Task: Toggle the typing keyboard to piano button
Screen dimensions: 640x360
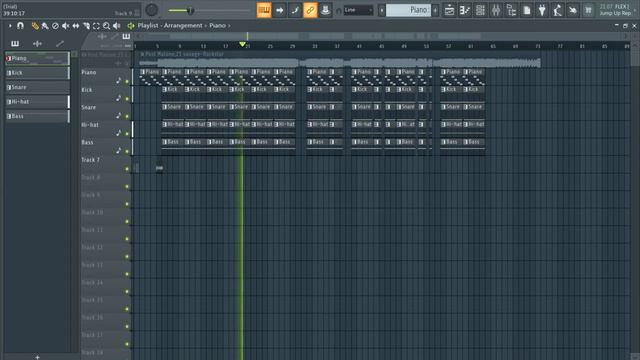Action: coord(264,10)
